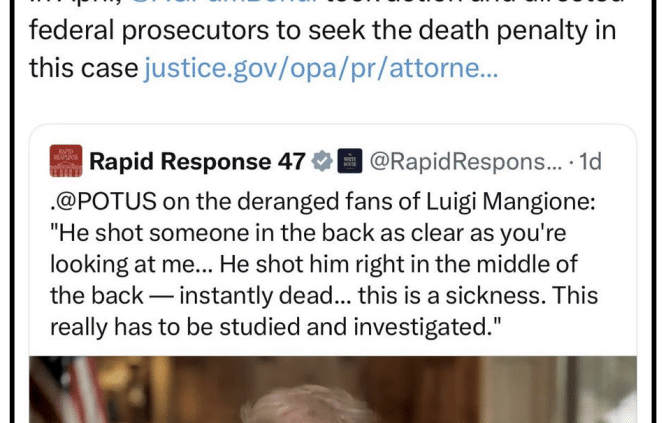Click the Rapid Response 47 red avatar

(x=66, y=161)
